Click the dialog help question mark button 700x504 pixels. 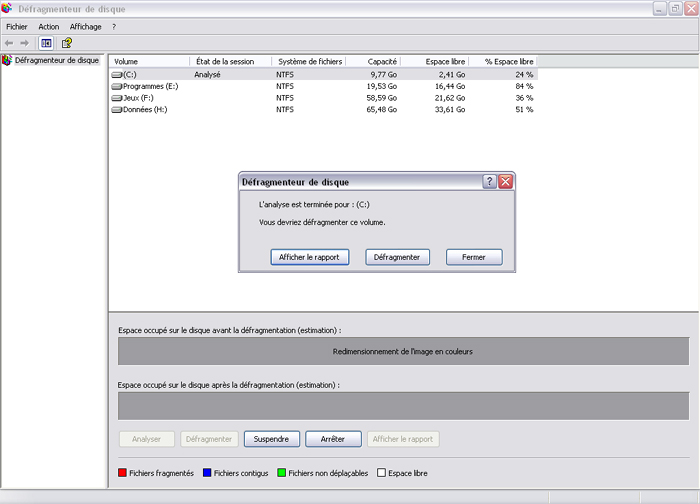[x=489, y=181]
